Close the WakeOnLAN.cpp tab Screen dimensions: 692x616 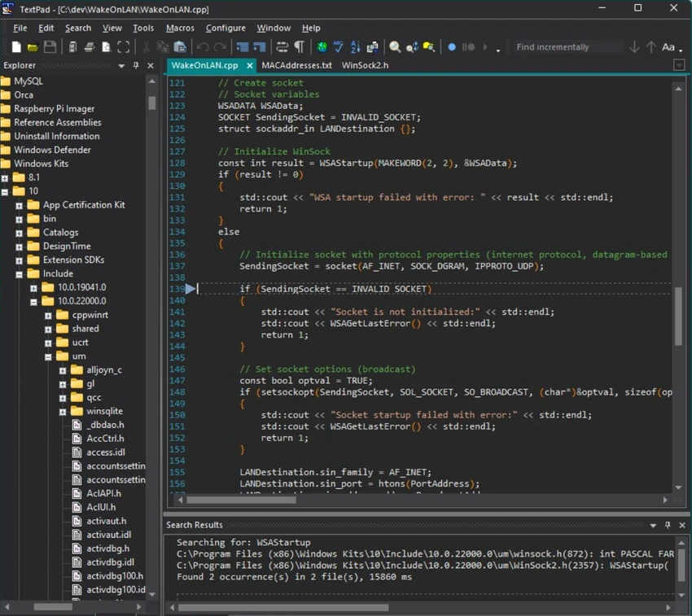[x=250, y=65]
